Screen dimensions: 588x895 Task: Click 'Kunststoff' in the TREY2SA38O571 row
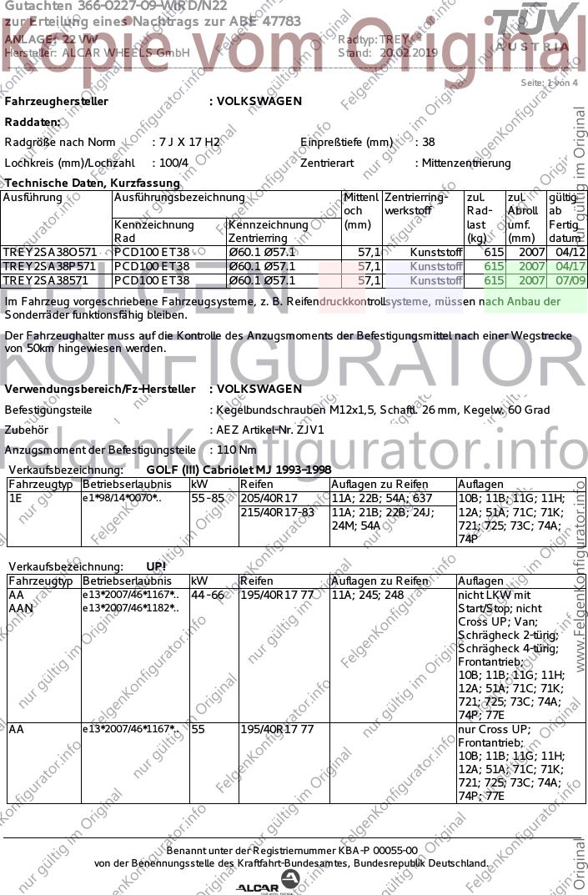point(436,252)
